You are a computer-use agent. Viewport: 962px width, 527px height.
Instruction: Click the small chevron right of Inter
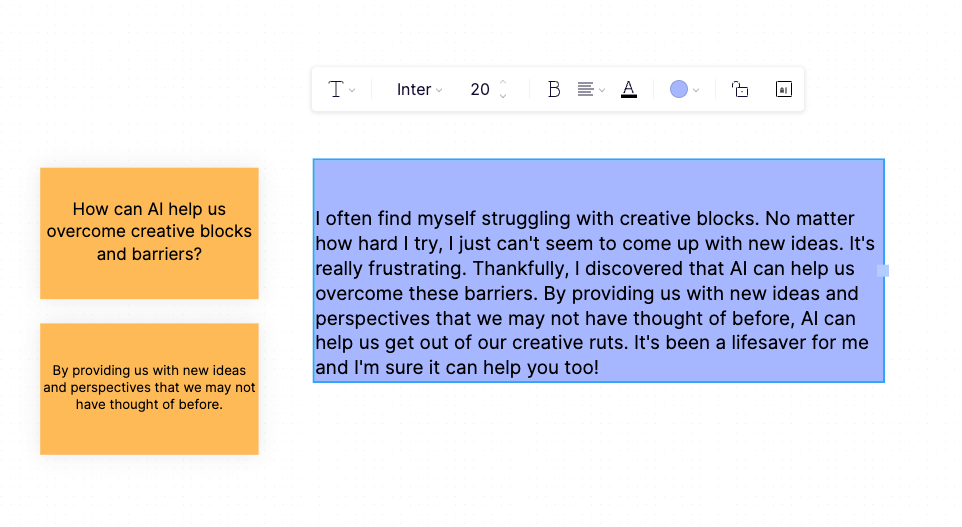439,90
